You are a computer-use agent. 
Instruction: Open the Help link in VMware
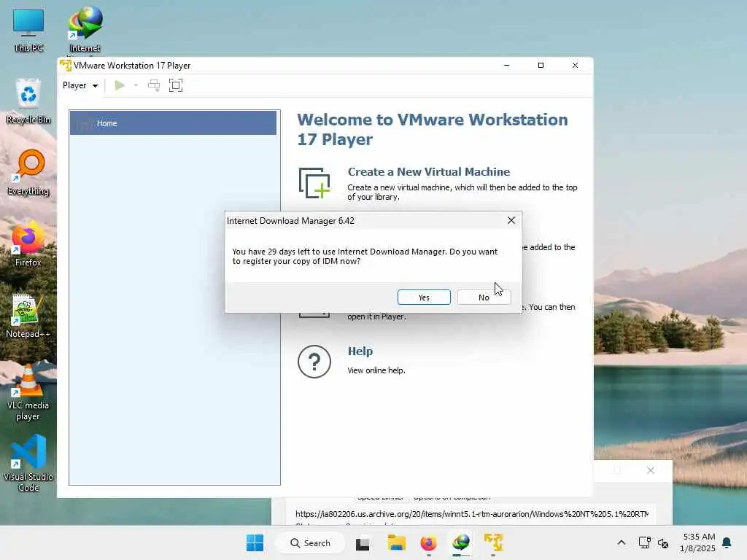point(360,351)
